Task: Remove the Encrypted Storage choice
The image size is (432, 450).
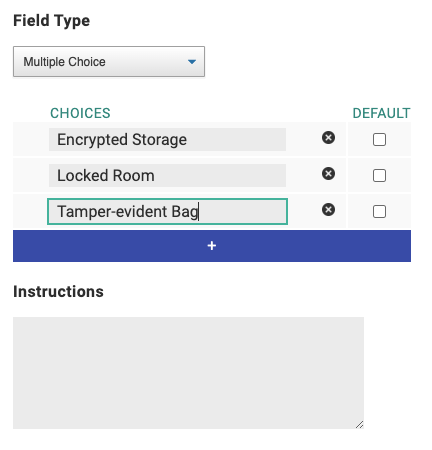Action: point(328,138)
